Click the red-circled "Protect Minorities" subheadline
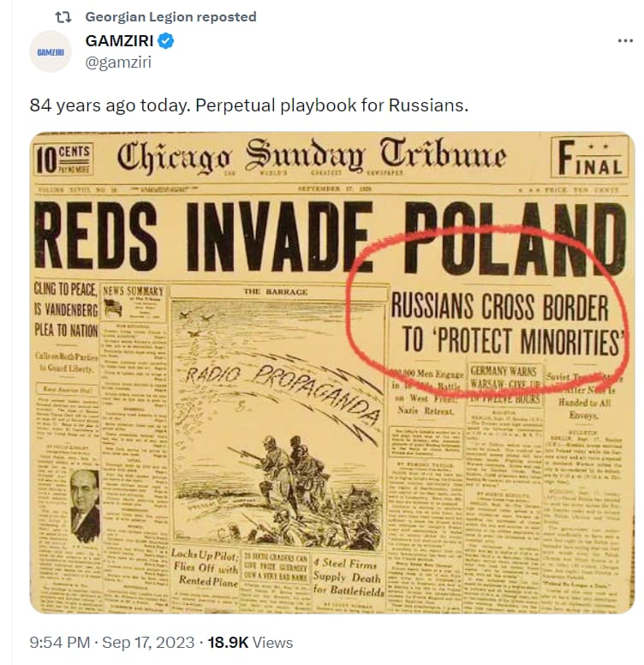 506,324
